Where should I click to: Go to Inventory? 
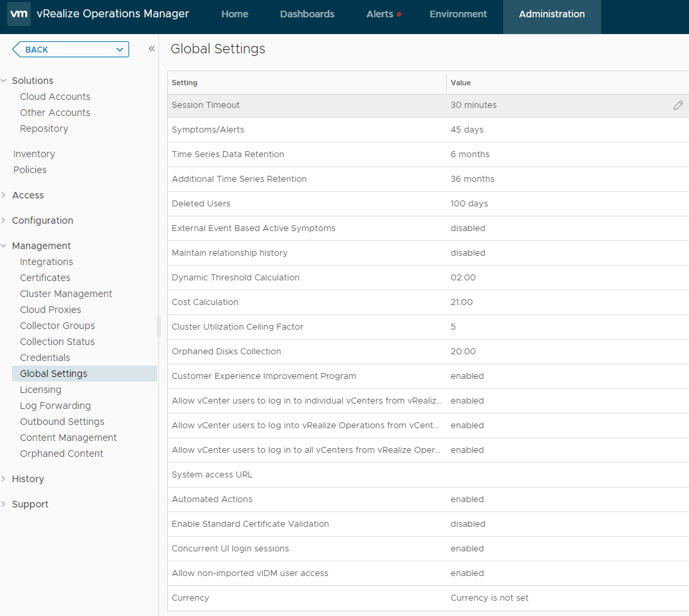coord(34,154)
